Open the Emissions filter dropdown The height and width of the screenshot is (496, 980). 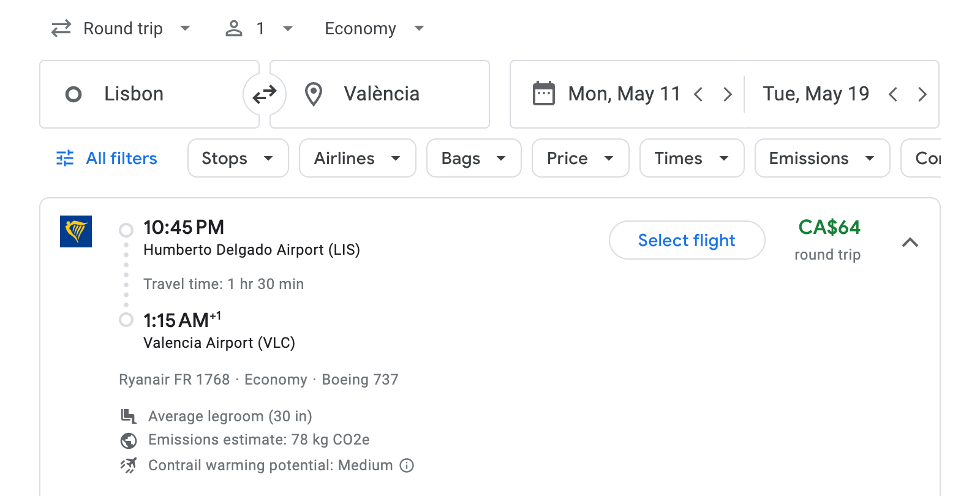(x=821, y=158)
